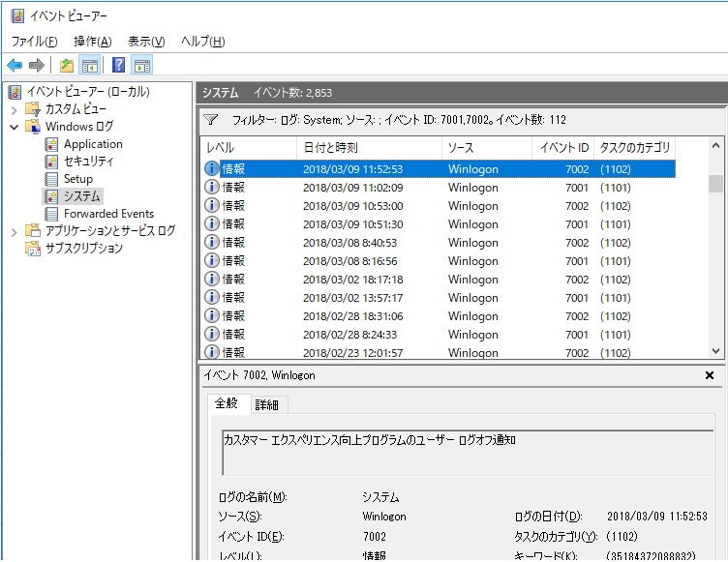Viewport: 728px width, 562px height.
Task: Select the Setup log
Action: [78, 179]
